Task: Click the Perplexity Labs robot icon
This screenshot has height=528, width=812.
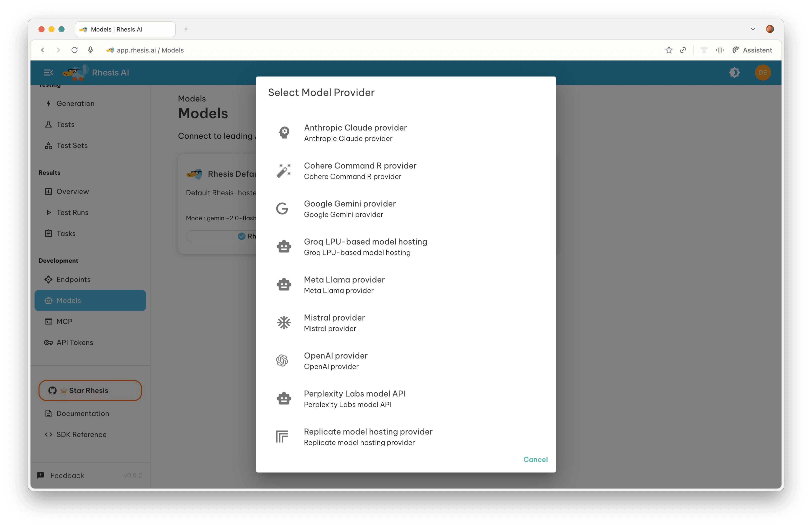Action: pos(283,398)
